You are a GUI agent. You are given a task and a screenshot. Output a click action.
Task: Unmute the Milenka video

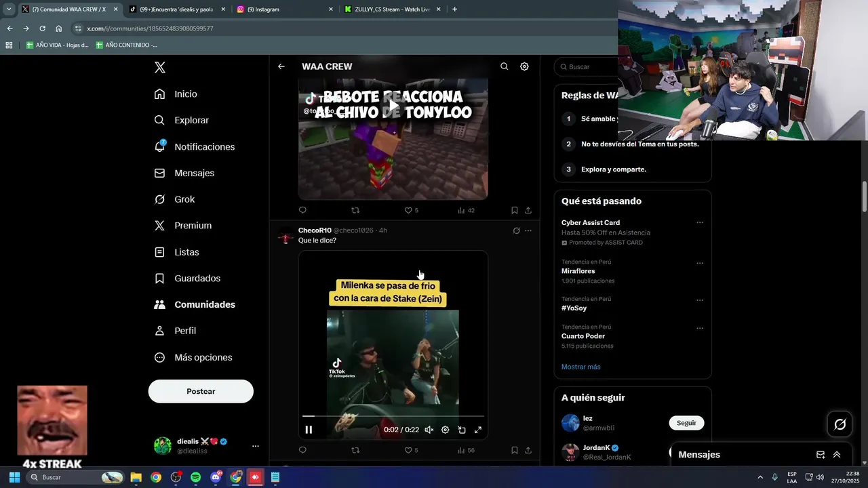[x=429, y=430]
